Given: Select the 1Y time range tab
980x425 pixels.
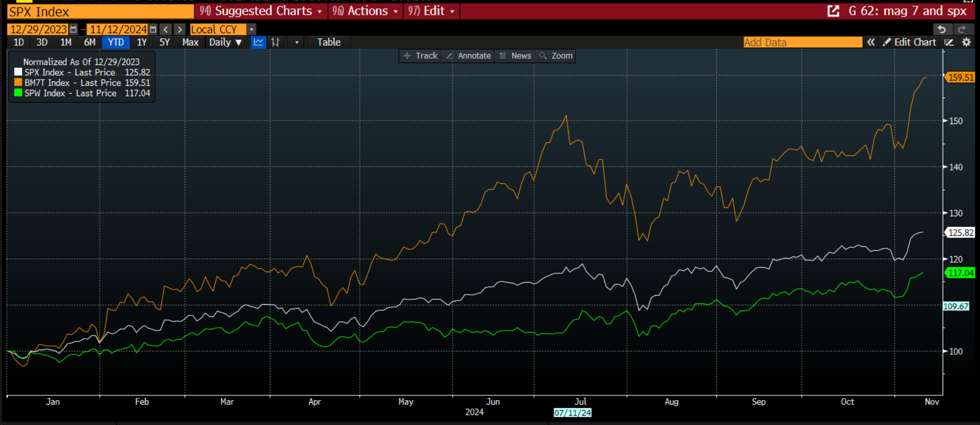Looking at the screenshot, I should pyautogui.click(x=141, y=42).
